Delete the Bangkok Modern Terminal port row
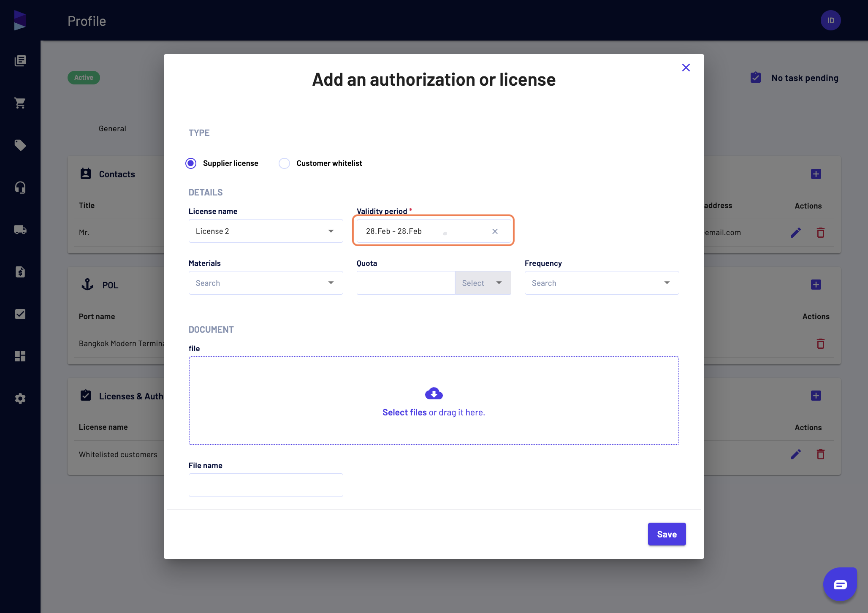This screenshot has width=868, height=613. tap(821, 344)
